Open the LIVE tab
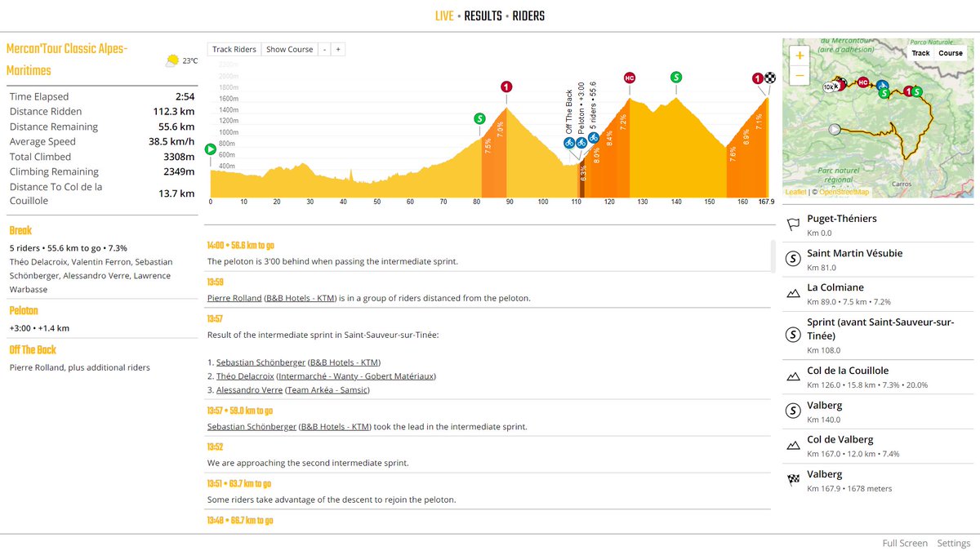This screenshot has width=980, height=551. tap(444, 16)
